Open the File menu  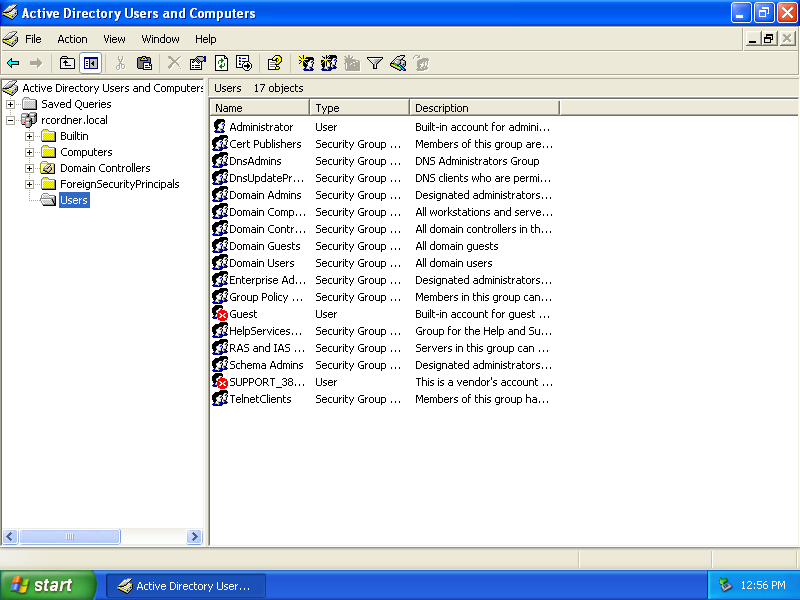[x=33, y=39]
